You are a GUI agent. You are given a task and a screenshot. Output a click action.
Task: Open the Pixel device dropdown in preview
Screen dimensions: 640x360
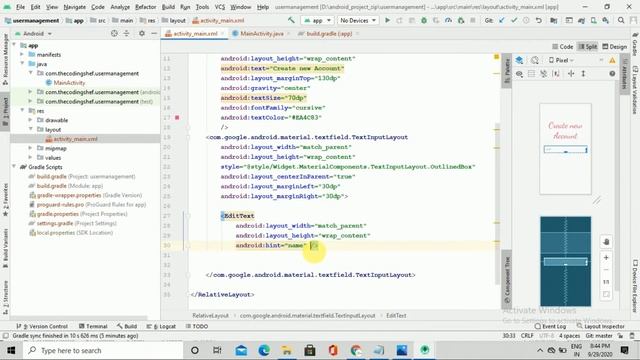pyautogui.click(x=561, y=60)
